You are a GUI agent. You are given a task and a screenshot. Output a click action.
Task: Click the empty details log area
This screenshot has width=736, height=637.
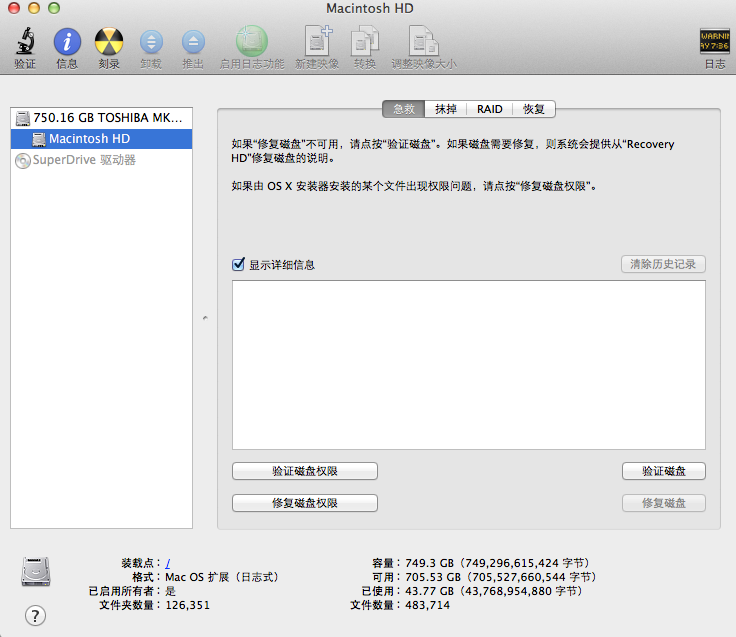468,365
